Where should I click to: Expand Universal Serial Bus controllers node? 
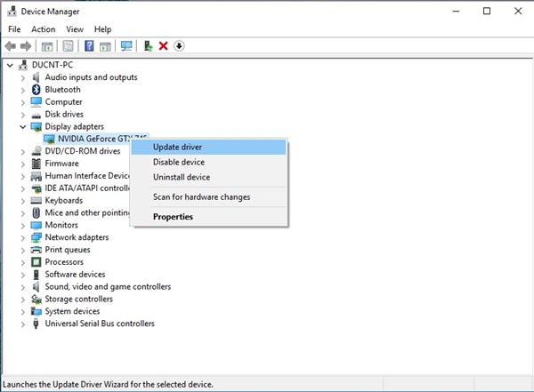23,324
